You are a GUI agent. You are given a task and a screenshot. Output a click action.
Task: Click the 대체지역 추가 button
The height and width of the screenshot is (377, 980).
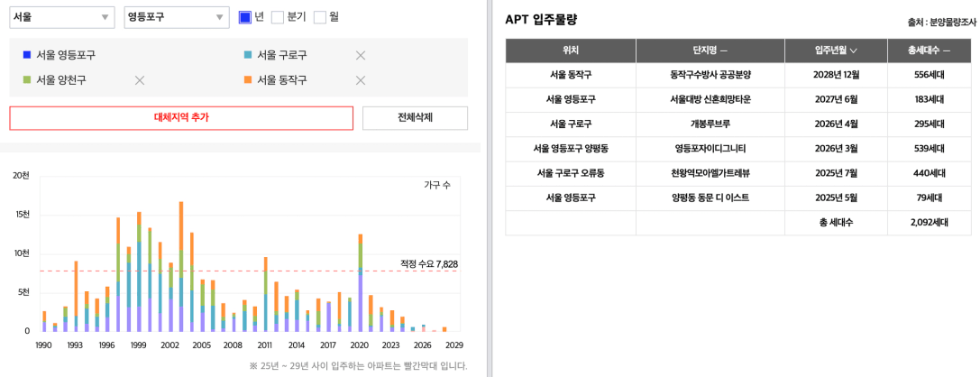[x=181, y=117]
